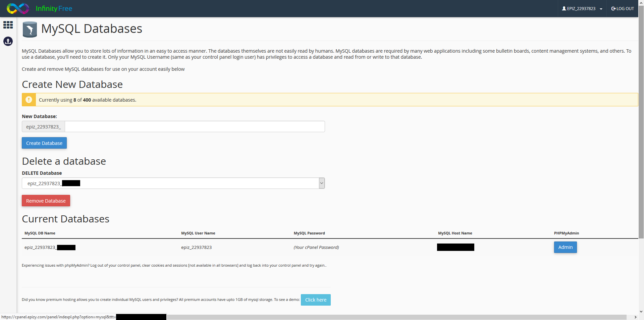Click here to see the premium demo

click(315, 300)
